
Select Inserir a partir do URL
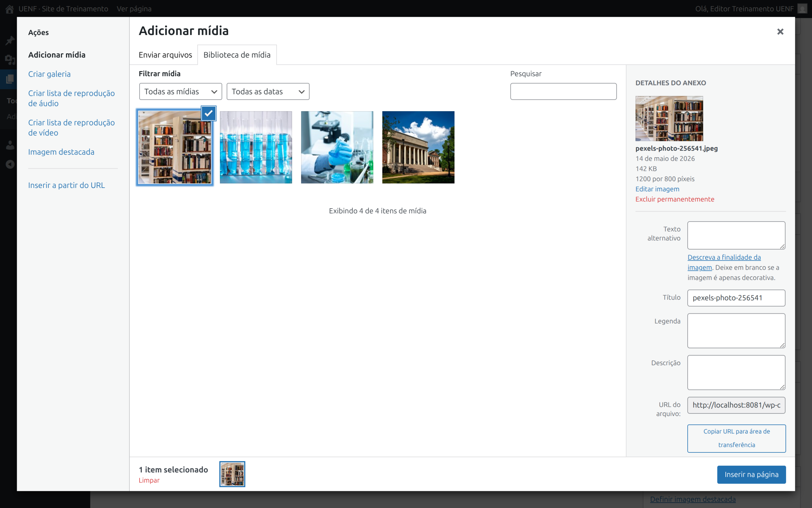pos(66,185)
